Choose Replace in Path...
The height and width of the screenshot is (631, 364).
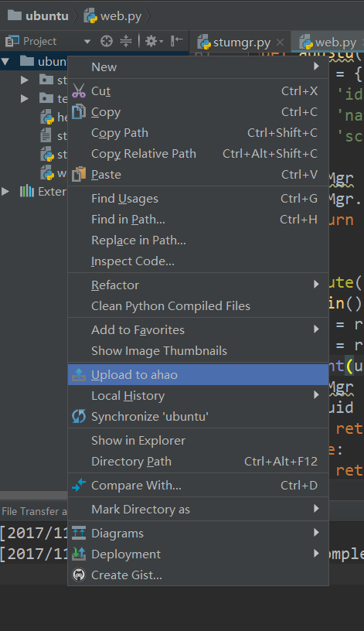tap(199, 240)
